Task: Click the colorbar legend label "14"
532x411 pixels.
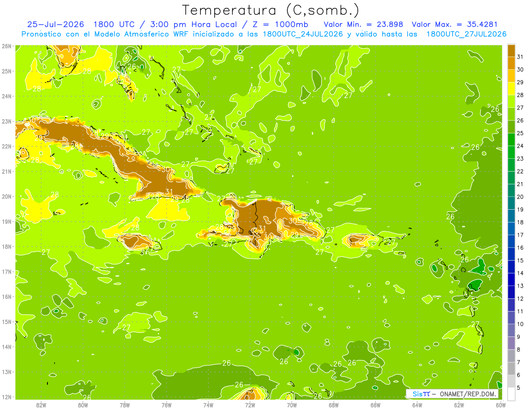Action: pos(520,273)
